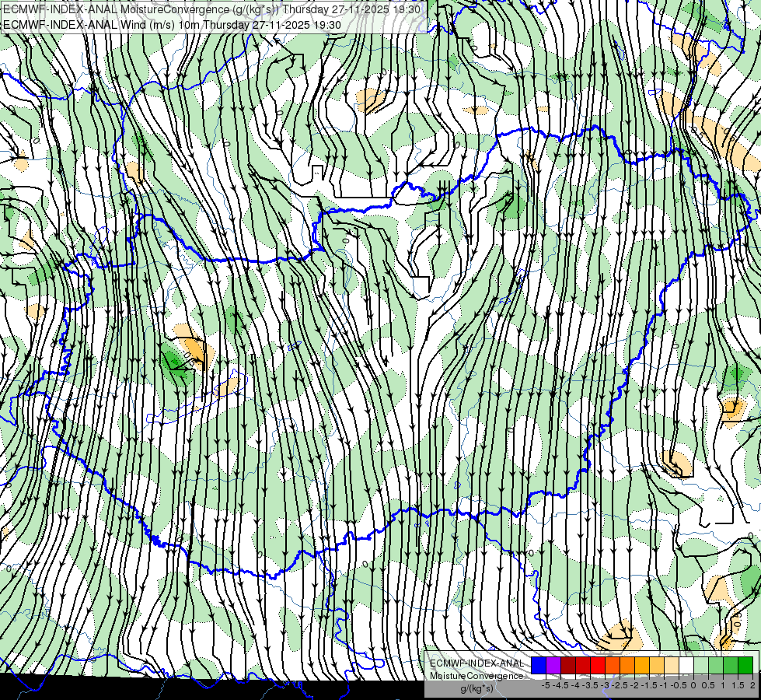
Task: Click the -2.5 tick label on the legend
Action: coord(620,685)
